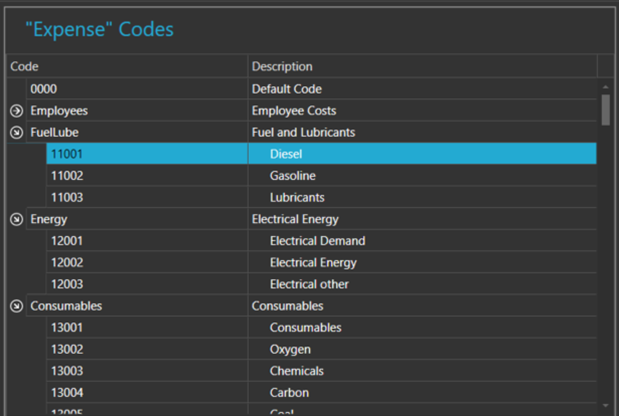Collapse the Energy code group
619x416 pixels.
coord(16,219)
